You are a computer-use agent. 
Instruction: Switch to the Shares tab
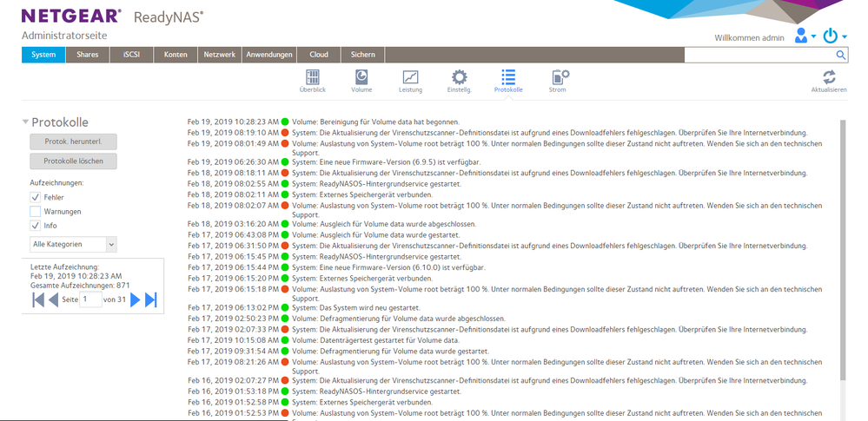(x=87, y=55)
